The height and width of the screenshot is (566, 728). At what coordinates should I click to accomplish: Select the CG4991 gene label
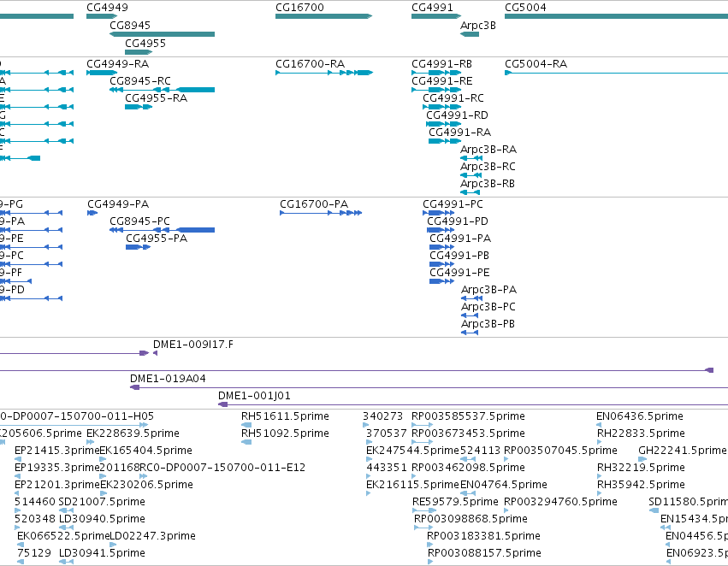432,8
